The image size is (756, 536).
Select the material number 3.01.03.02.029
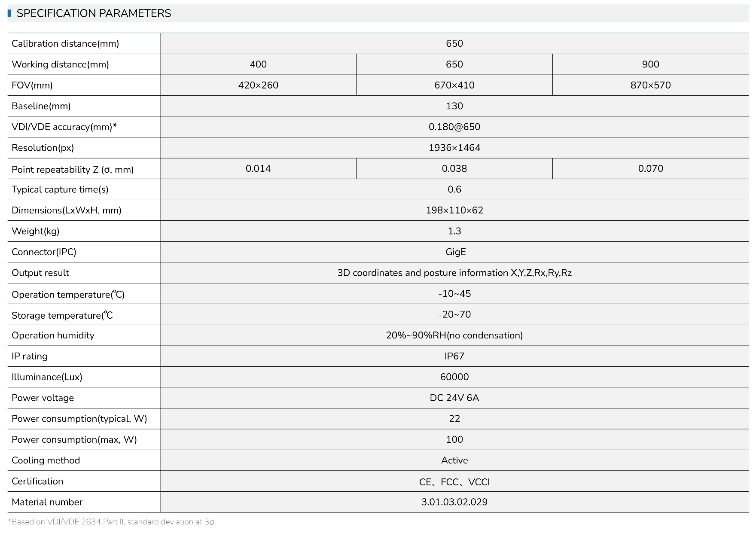[x=454, y=502]
